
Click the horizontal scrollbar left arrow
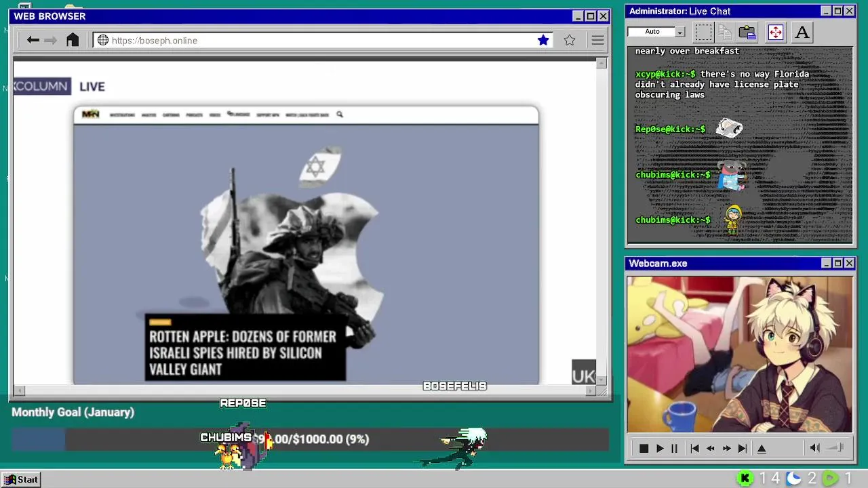[x=19, y=390]
